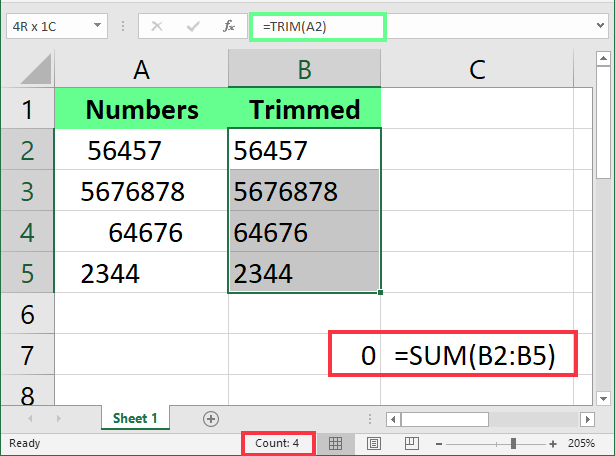The height and width of the screenshot is (456, 615).
Task: Select row 4 header
Action: [x=27, y=232]
